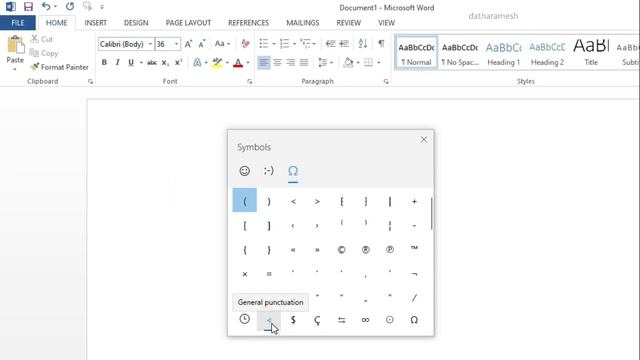Apply the Heading 1 style
Screen dimensions: 640x360
pyautogui.click(x=503, y=52)
